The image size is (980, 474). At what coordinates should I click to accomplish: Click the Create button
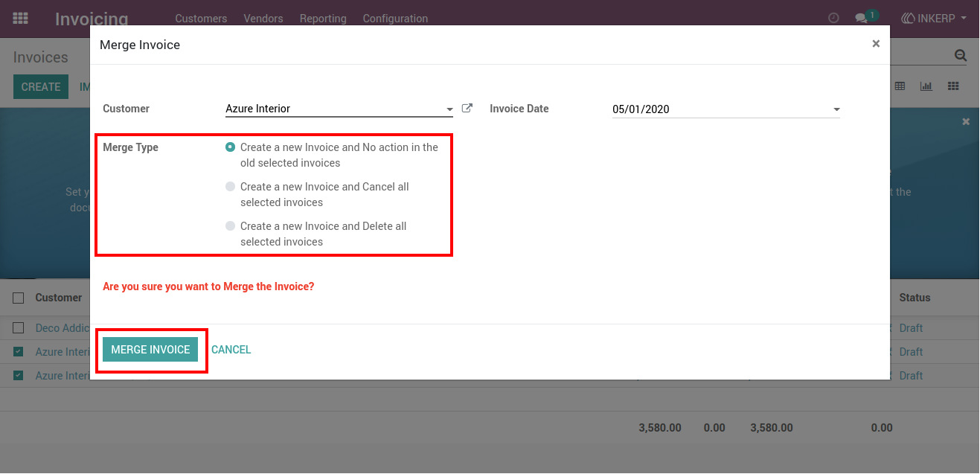pyautogui.click(x=41, y=87)
